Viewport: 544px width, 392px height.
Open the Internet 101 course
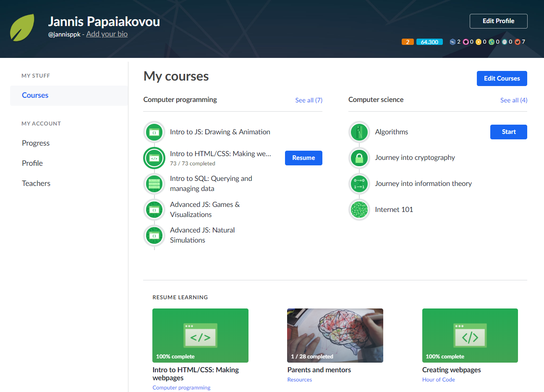394,209
